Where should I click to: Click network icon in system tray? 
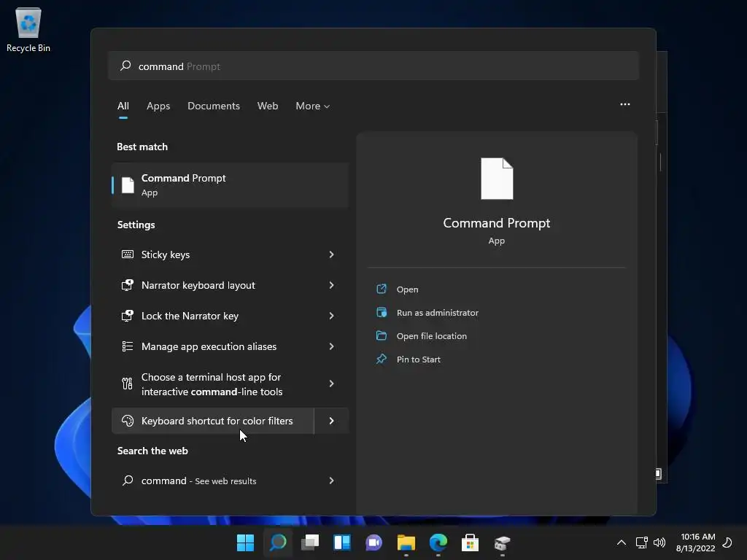tap(642, 542)
